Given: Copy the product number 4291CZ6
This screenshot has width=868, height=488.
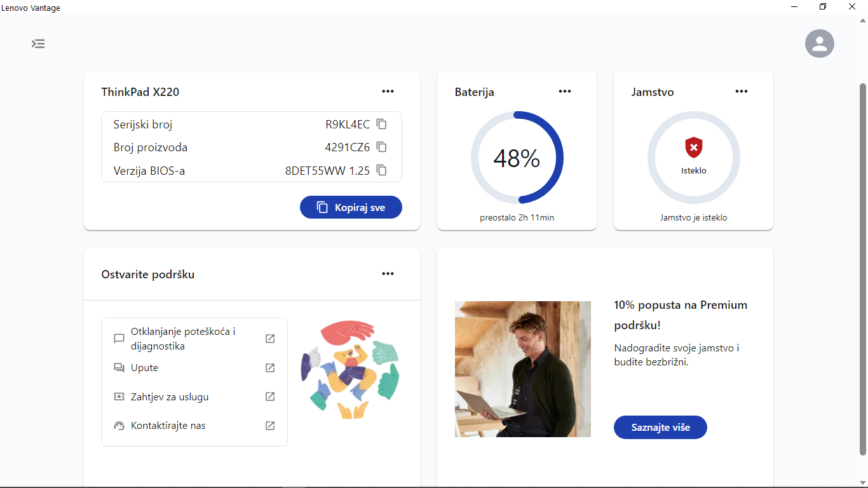Looking at the screenshot, I should [x=381, y=147].
